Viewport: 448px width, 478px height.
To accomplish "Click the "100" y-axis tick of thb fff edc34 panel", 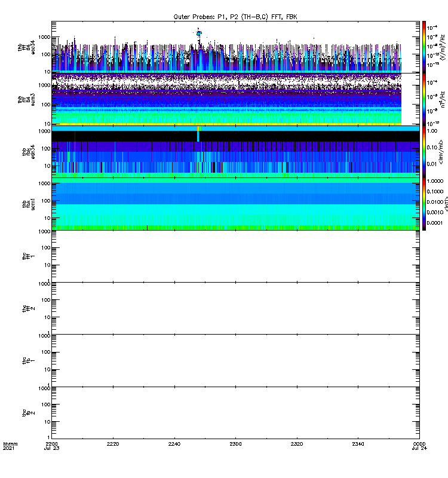I will 46,54.
